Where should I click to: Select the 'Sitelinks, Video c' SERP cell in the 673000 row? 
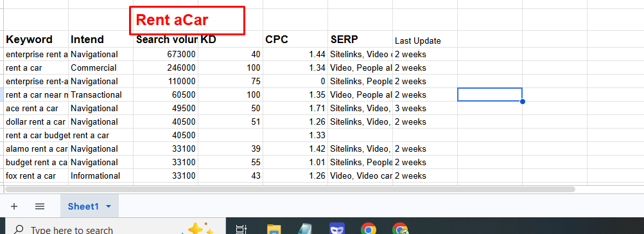[x=360, y=54]
